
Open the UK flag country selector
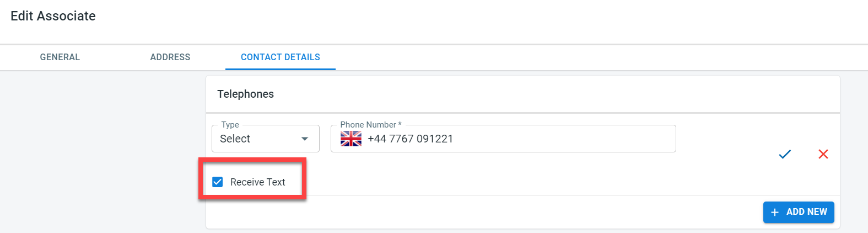(x=351, y=139)
